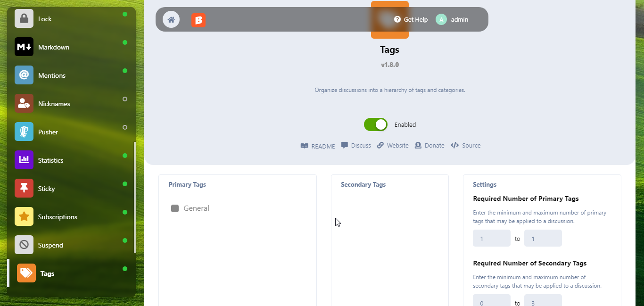
Task: Toggle Suspend extension status dot
Action: 125,240
